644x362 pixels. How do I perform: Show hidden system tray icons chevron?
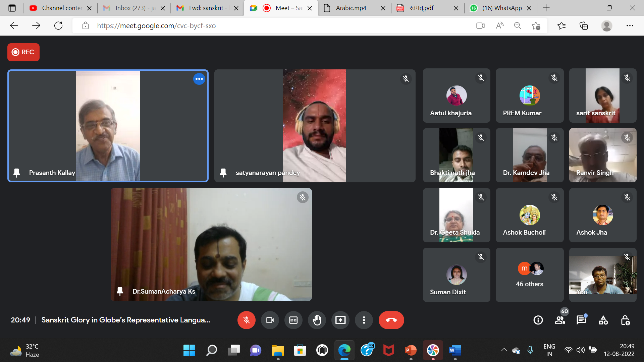click(x=504, y=350)
